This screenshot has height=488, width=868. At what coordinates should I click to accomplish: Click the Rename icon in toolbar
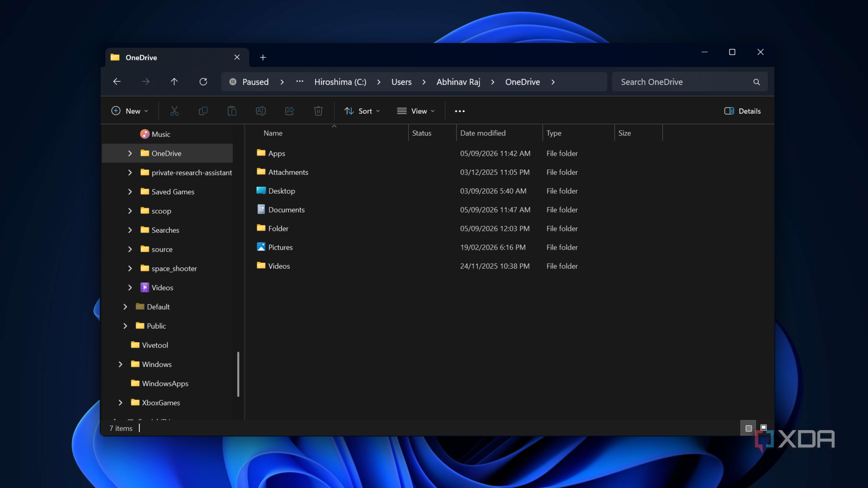click(260, 111)
